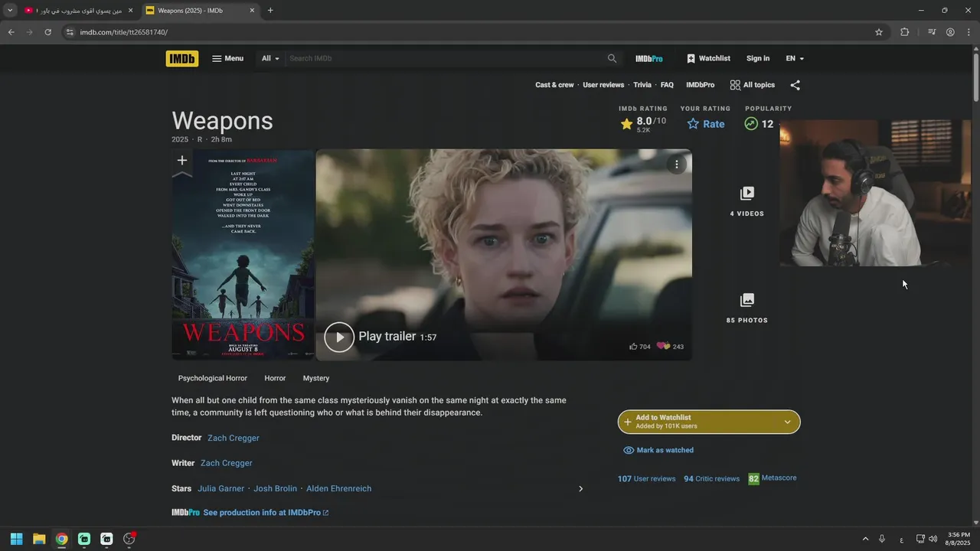980x551 pixels.
Task: Open IMDbPro from header
Action: click(649, 58)
